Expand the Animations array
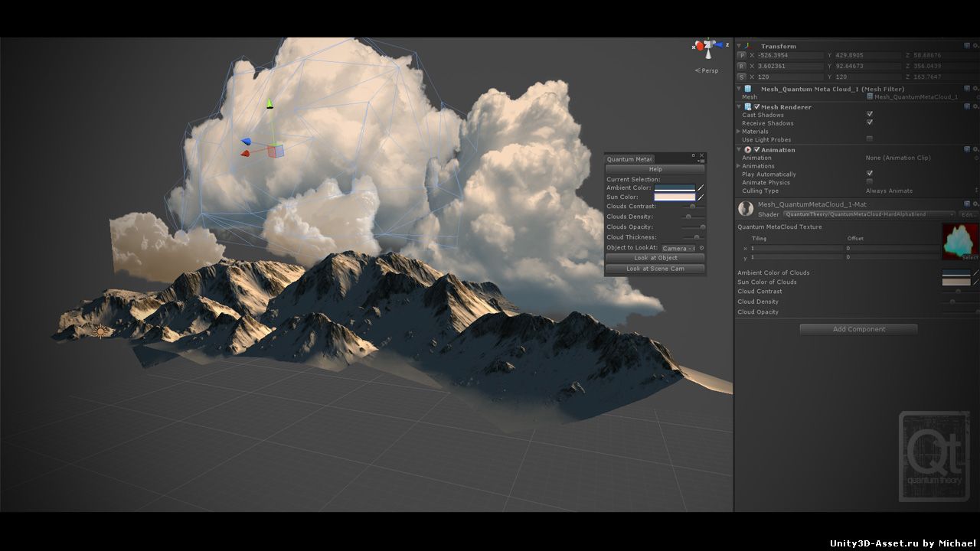The height and width of the screenshot is (551, 980). [739, 166]
